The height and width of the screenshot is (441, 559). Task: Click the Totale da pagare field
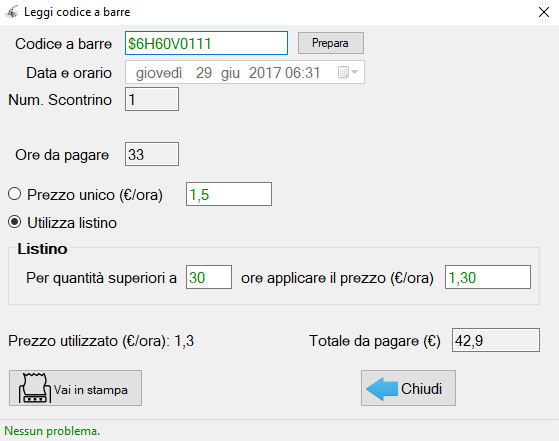(x=496, y=340)
